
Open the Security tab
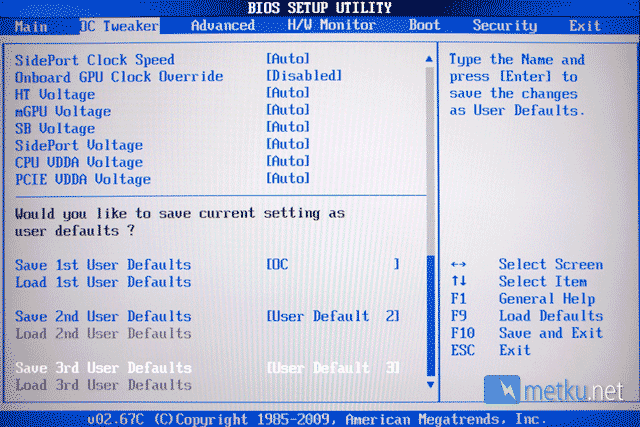click(x=505, y=26)
